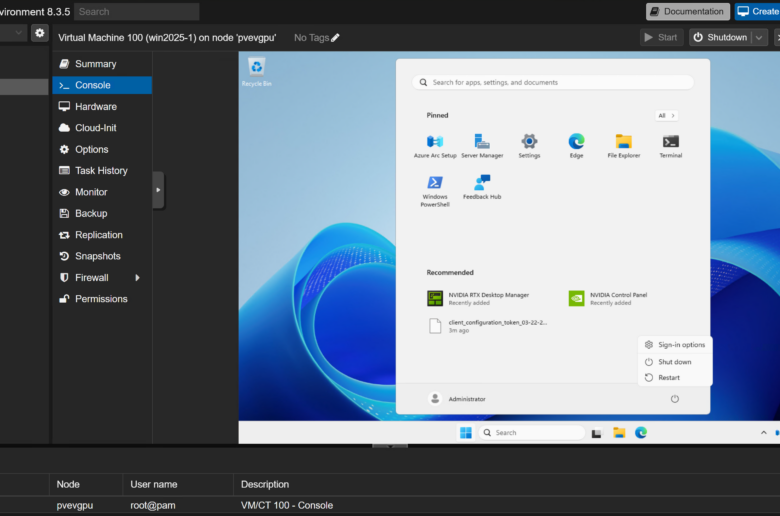Select the Console menu item
The width and height of the screenshot is (780, 516).
click(x=101, y=85)
